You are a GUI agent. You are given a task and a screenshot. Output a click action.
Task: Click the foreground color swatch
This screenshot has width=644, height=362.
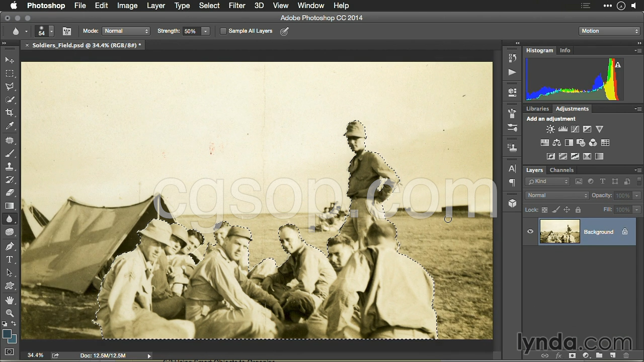7,334
